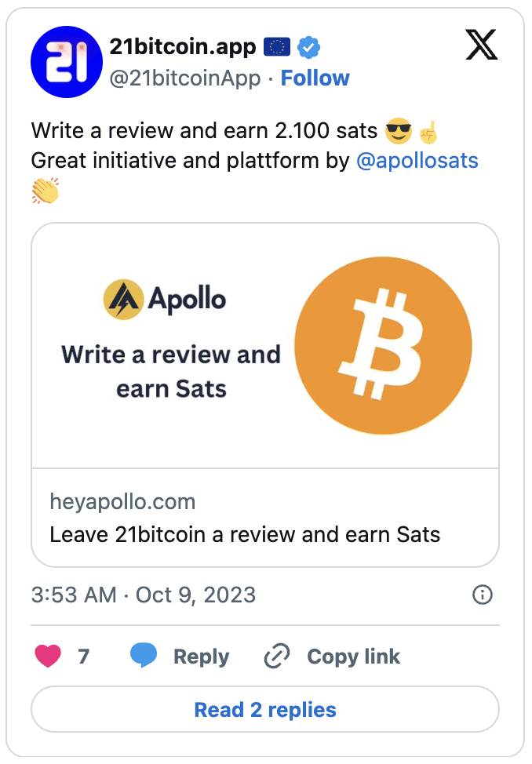Click the Copy link chain icon

(x=276, y=655)
